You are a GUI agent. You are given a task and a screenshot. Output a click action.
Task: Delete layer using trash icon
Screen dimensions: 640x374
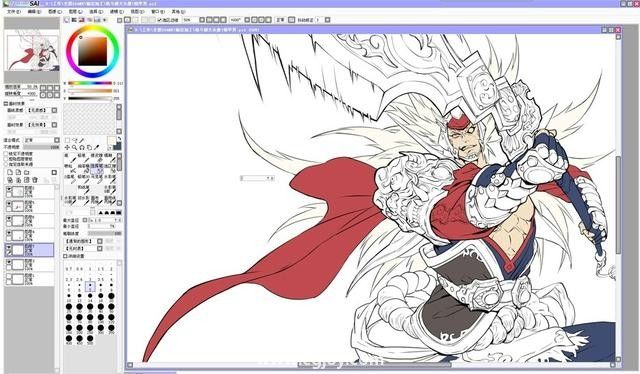click(x=35, y=180)
